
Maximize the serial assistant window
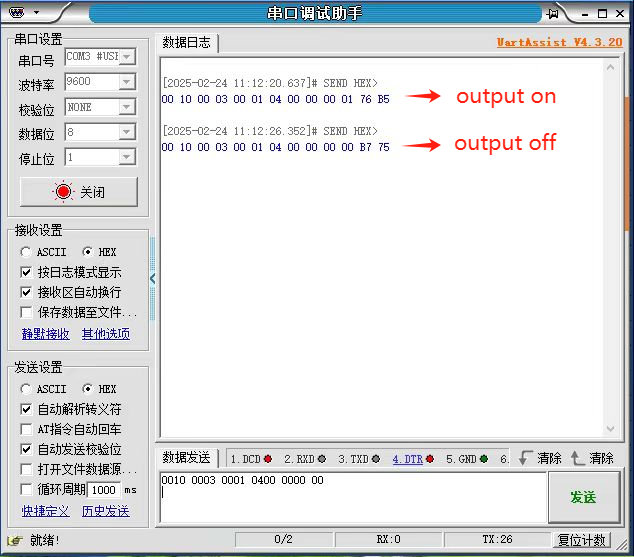coord(602,14)
